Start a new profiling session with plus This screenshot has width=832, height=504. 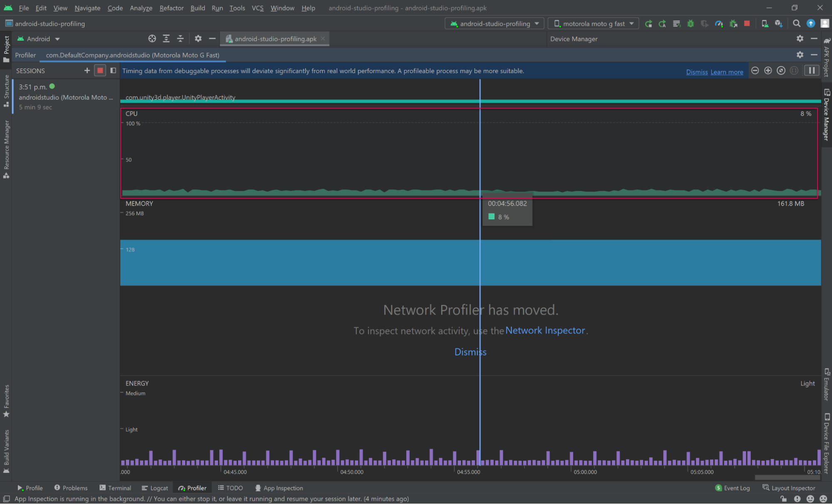click(87, 71)
